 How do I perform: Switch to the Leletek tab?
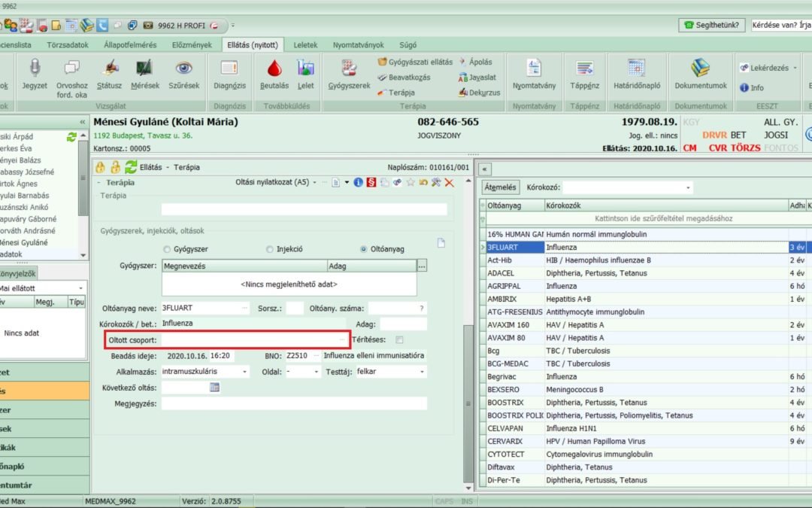point(305,45)
